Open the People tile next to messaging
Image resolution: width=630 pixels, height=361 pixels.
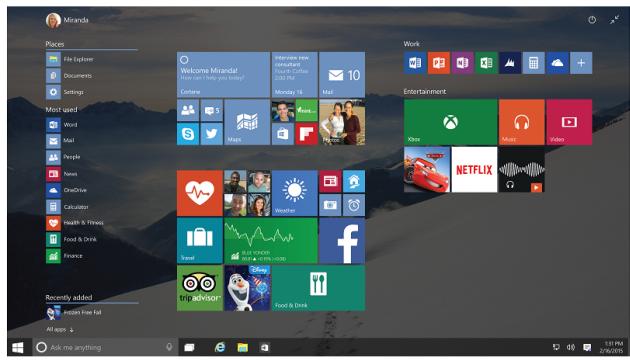[188, 110]
